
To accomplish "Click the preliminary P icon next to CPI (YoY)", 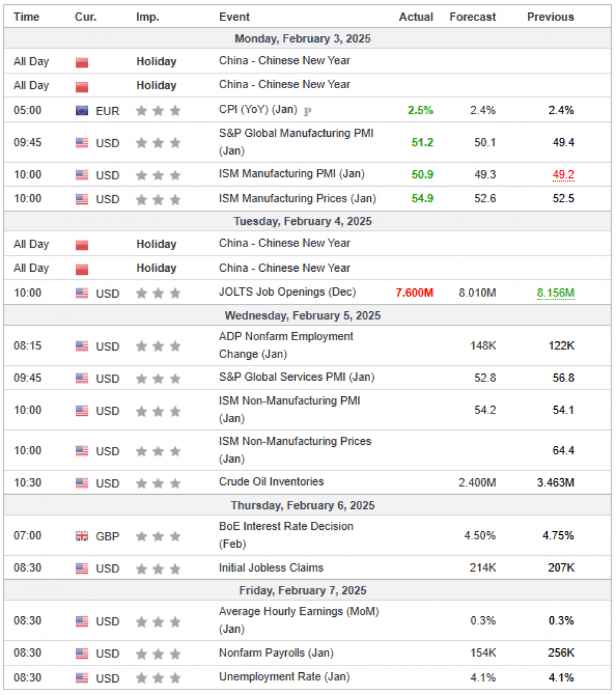I will 307,112.
